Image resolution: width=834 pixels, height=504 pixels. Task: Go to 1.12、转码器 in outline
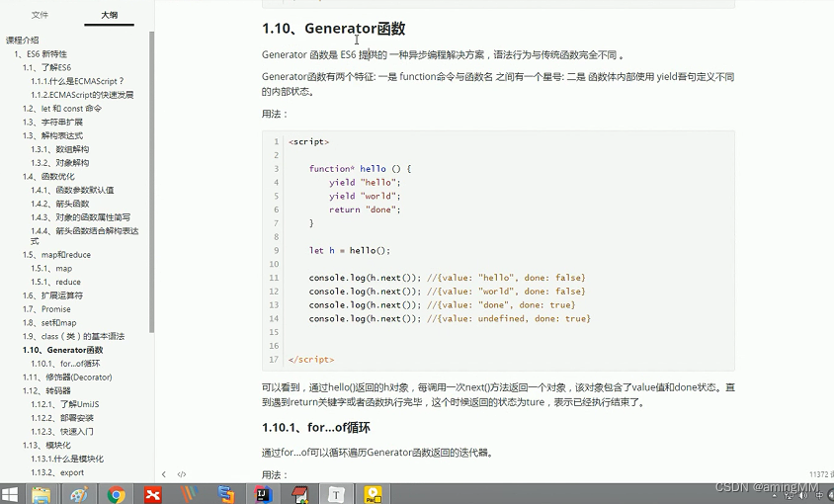[x=46, y=390]
